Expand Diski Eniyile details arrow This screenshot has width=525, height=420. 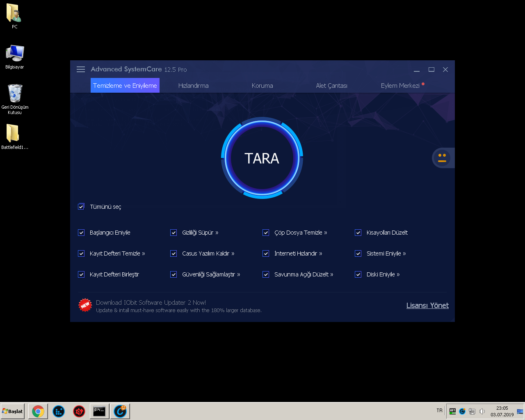tap(398, 275)
